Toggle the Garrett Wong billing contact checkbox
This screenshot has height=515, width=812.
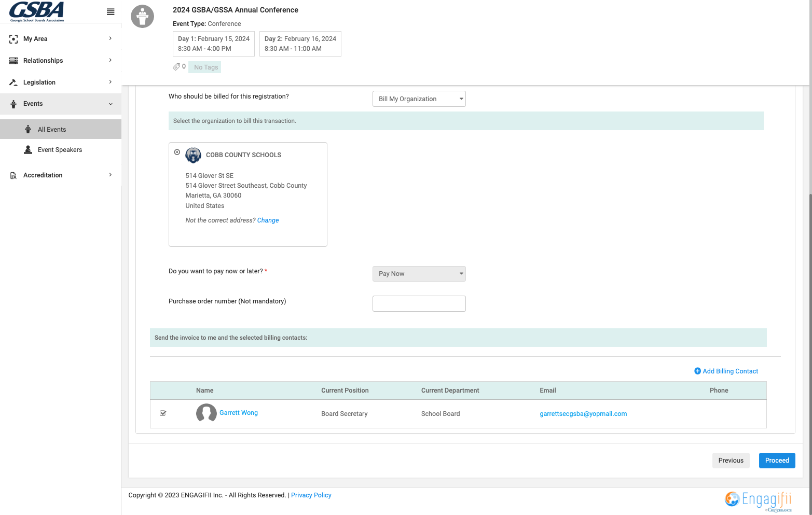click(163, 413)
